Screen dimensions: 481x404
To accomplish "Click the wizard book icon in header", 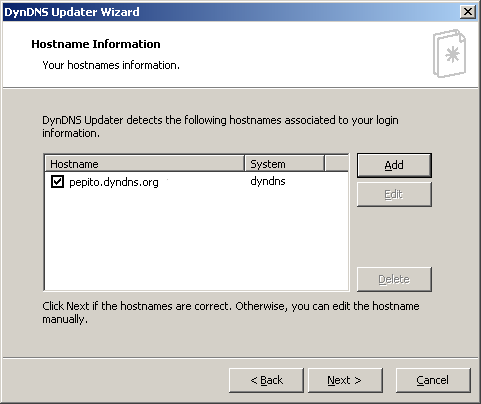I will coord(449,53).
